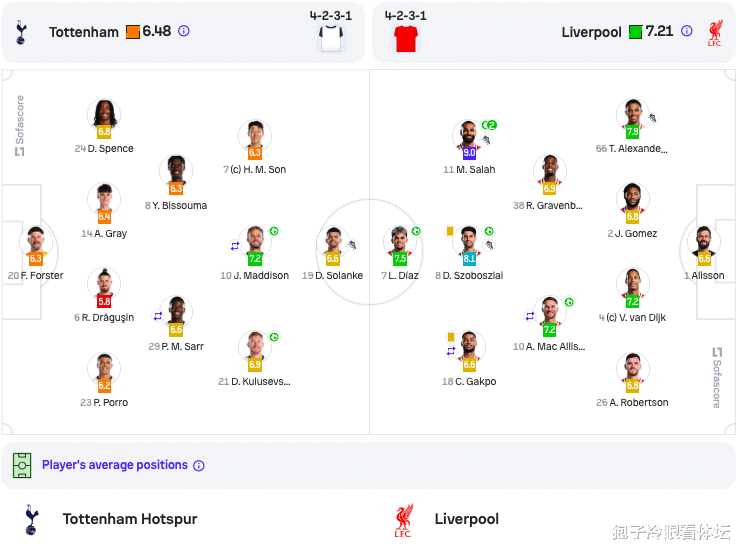The width and height of the screenshot is (739, 551).
Task: Click the Liverpool crest in the header
Action: (x=714, y=32)
